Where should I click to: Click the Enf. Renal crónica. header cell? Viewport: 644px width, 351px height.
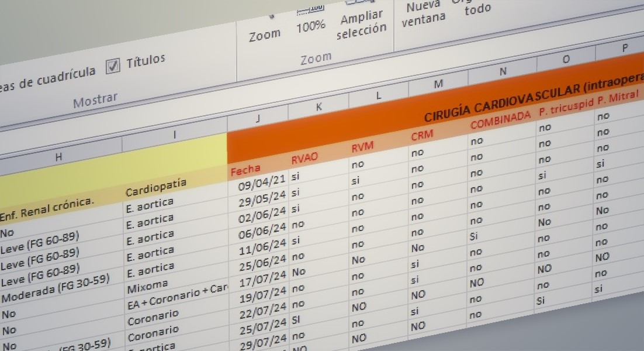(x=46, y=209)
